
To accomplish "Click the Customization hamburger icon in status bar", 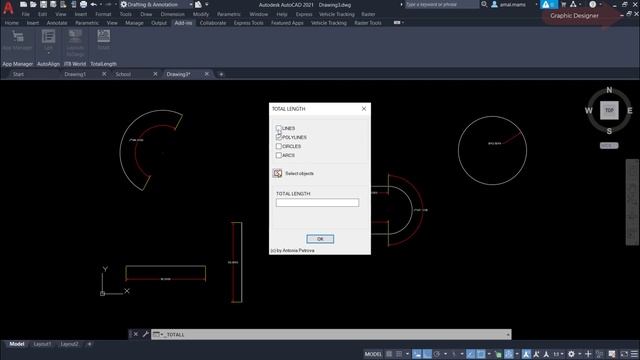I will [x=634, y=354].
